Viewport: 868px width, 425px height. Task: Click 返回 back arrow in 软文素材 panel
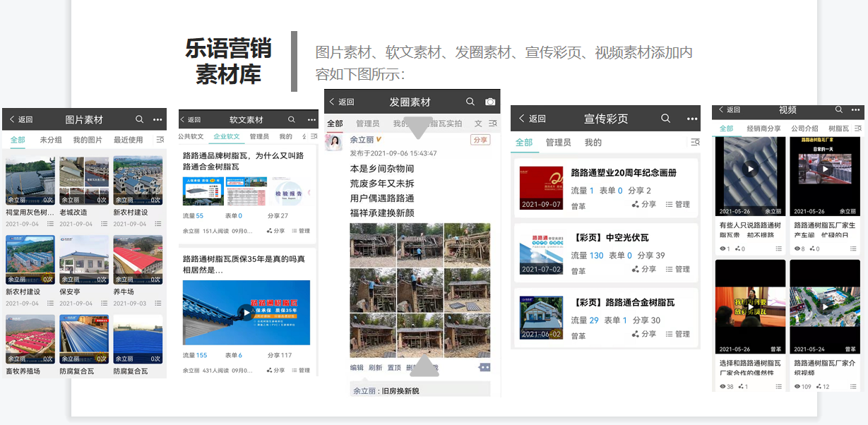click(191, 119)
